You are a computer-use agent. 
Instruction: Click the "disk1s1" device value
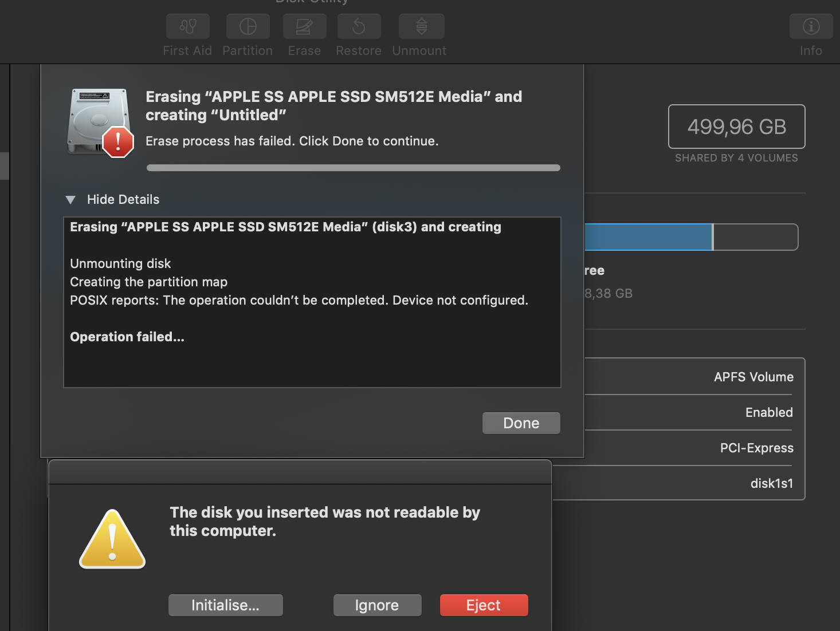pyautogui.click(x=772, y=483)
